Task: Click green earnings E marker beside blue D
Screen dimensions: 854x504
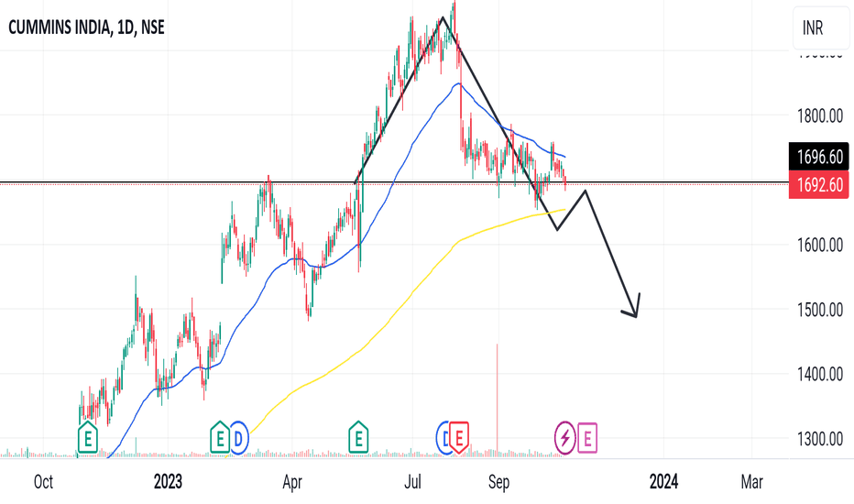Action: pyautogui.click(x=220, y=437)
